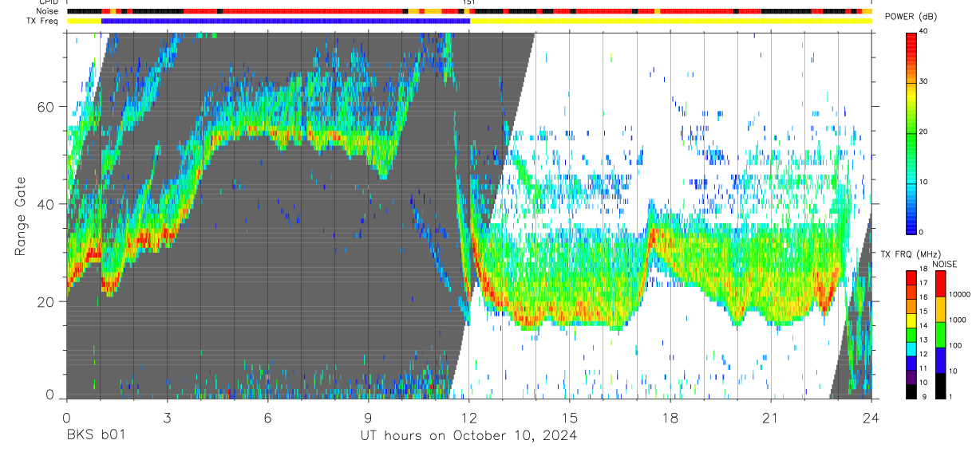Click the blue segment of the TX Freq strip
This screenshot has height=452, width=980.
[286, 21]
